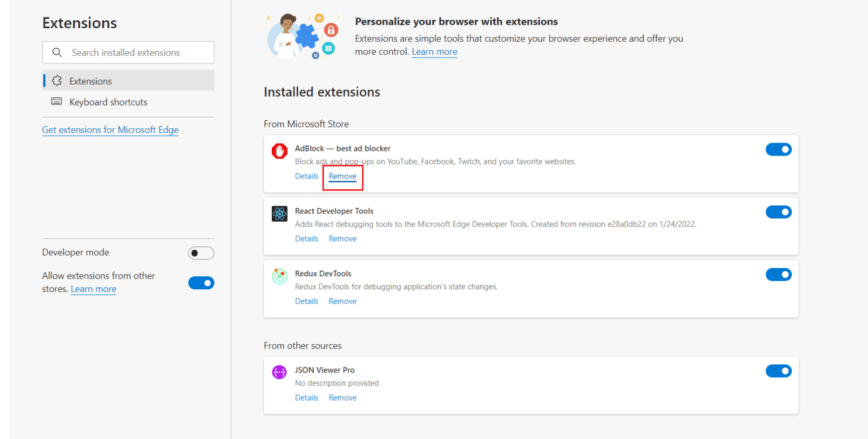Click the 'JSON Viewer Pro' title text
This screenshot has height=439, width=868.
pos(325,370)
